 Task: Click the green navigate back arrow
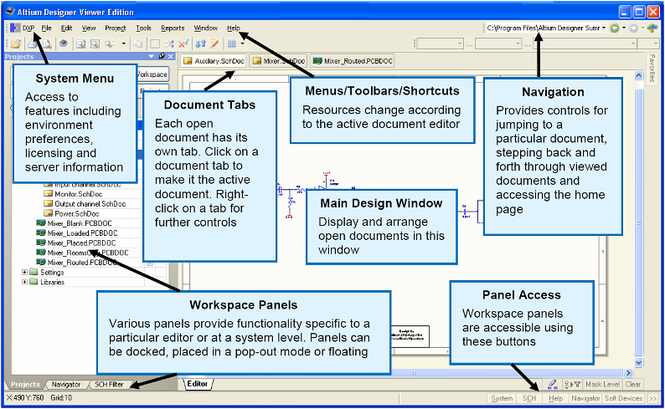click(615, 28)
